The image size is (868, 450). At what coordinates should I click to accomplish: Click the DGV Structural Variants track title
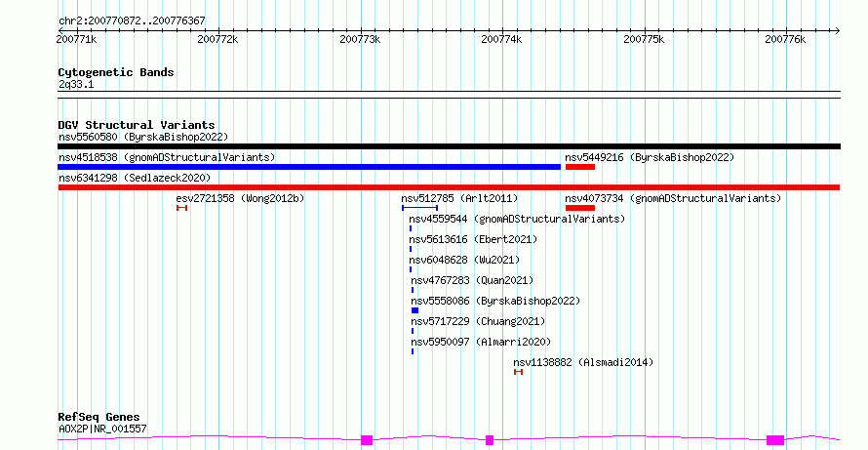coord(137,125)
